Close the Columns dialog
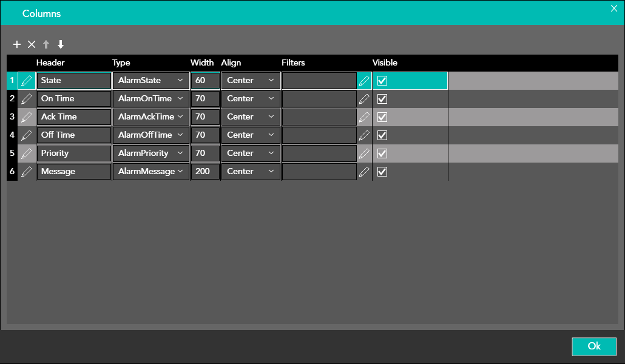The image size is (625, 364). tap(613, 8)
